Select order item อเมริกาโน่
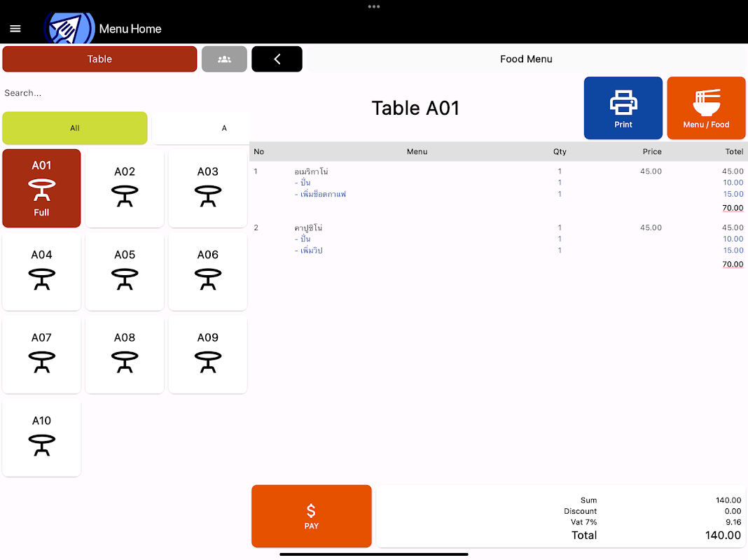The height and width of the screenshot is (560, 748). coord(311,171)
